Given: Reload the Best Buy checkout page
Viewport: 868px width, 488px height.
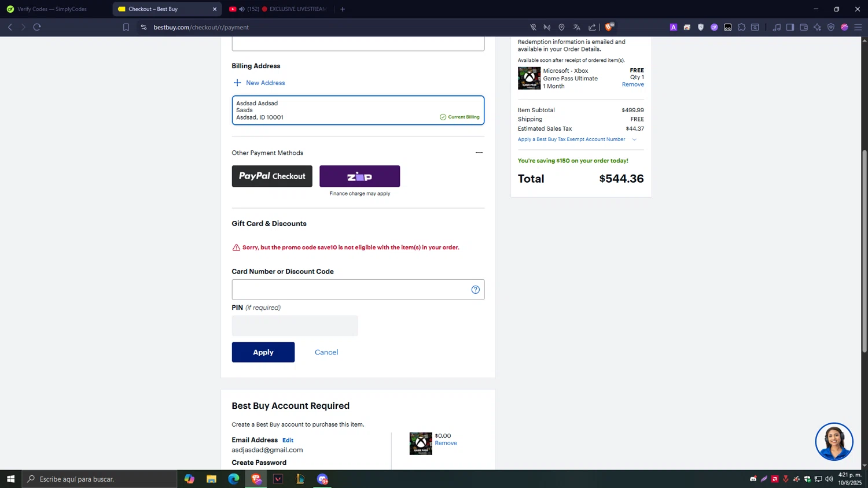Looking at the screenshot, I should coord(37,27).
